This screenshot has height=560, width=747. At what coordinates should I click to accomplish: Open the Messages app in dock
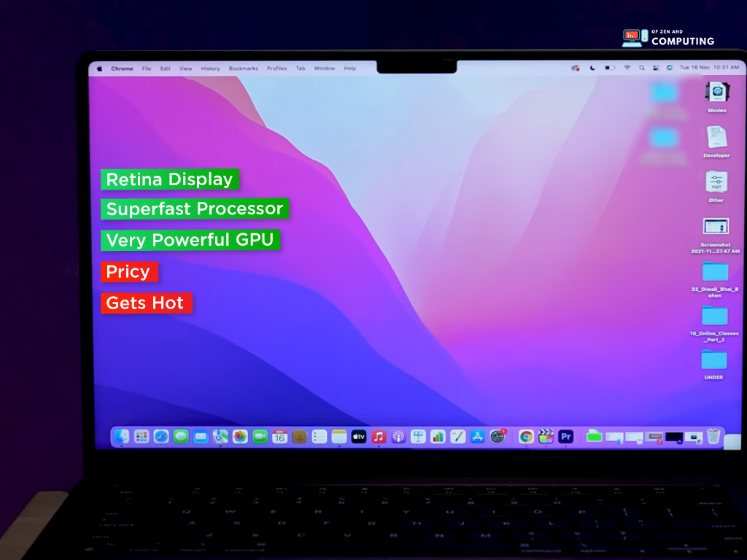click(x=181, y=436)
